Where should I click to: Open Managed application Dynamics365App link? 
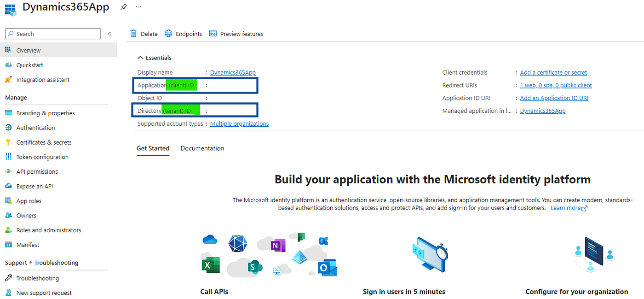coord(543,111)
